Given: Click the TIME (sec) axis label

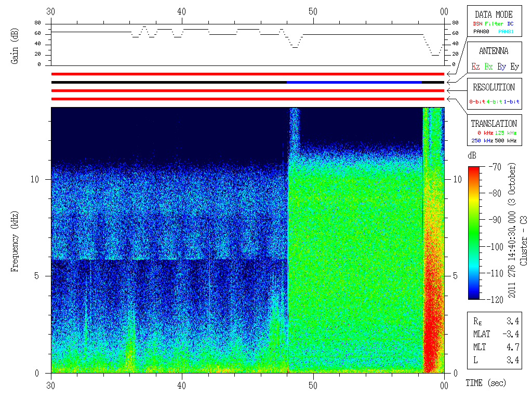Looking at the screenshot, I should [x=486, y=383].
